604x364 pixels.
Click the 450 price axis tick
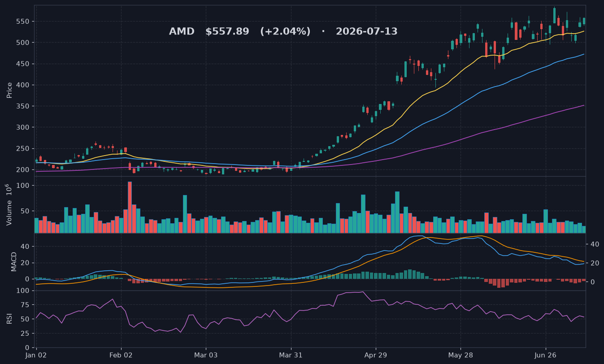23,64
